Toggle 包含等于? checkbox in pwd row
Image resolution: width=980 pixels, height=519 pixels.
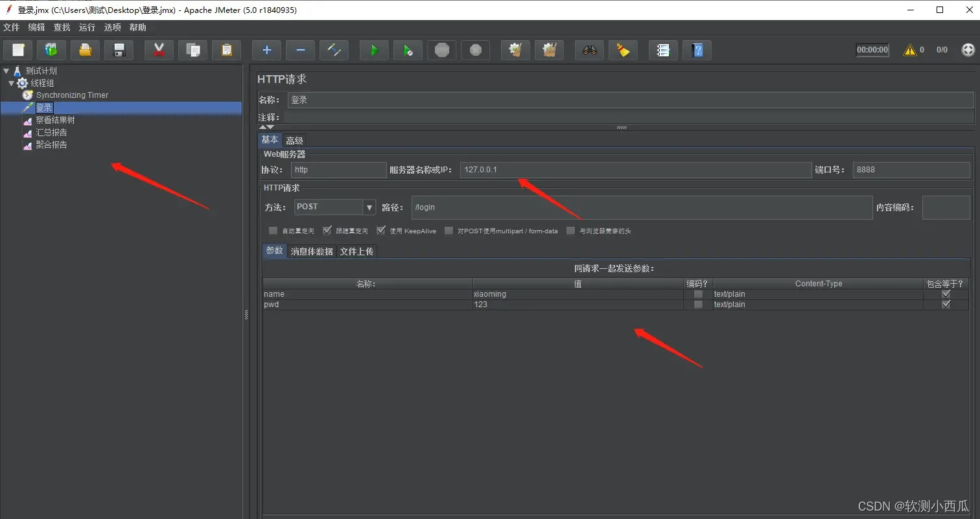point(946,305)
